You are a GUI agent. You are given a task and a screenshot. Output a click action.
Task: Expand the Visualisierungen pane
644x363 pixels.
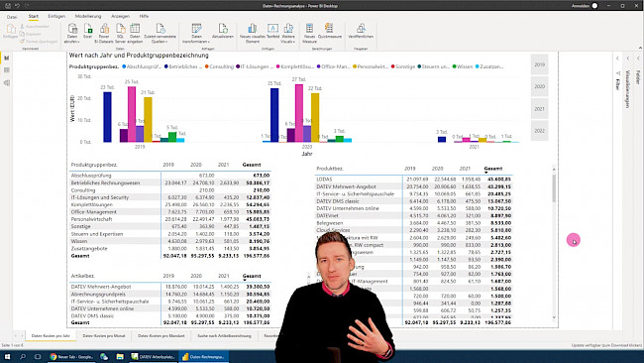[x=627, y=59]
